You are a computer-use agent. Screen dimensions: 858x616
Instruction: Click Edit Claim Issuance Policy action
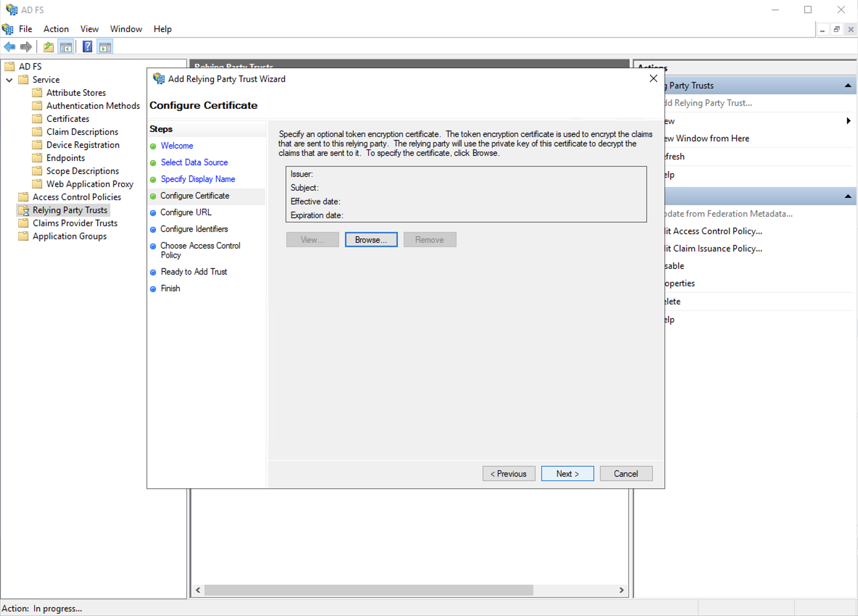pyautogui.click(x=714, y=249)
